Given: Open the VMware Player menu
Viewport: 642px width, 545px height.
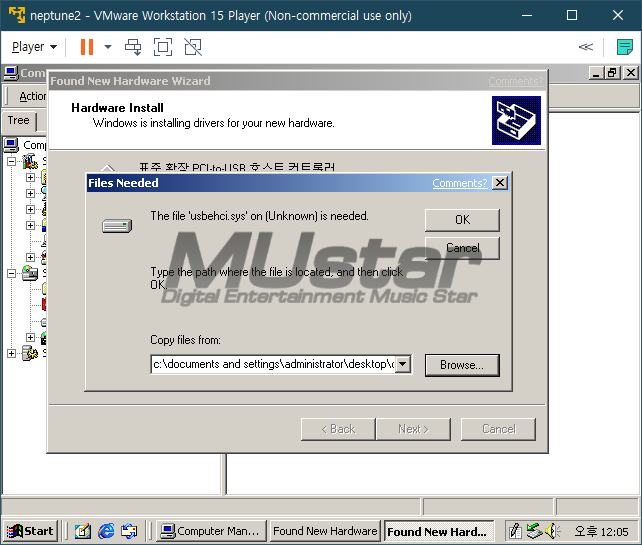Looking at the screenshot, I should click(34, 47).
